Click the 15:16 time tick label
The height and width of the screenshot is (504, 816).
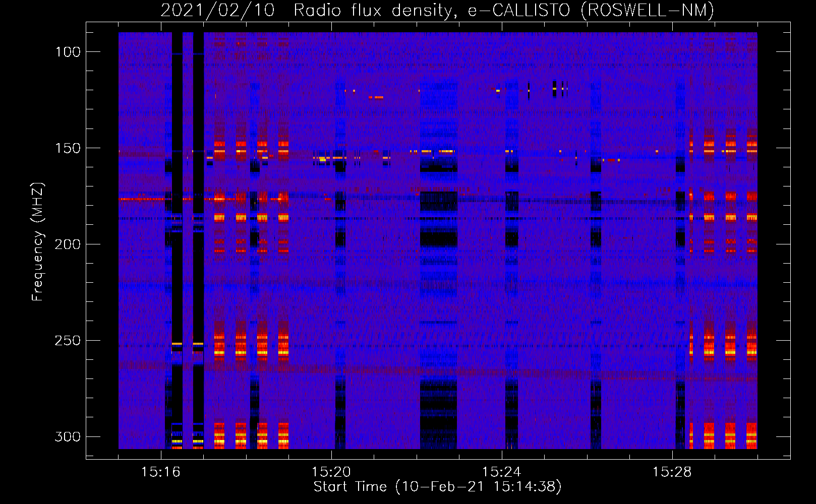[161, 472]
